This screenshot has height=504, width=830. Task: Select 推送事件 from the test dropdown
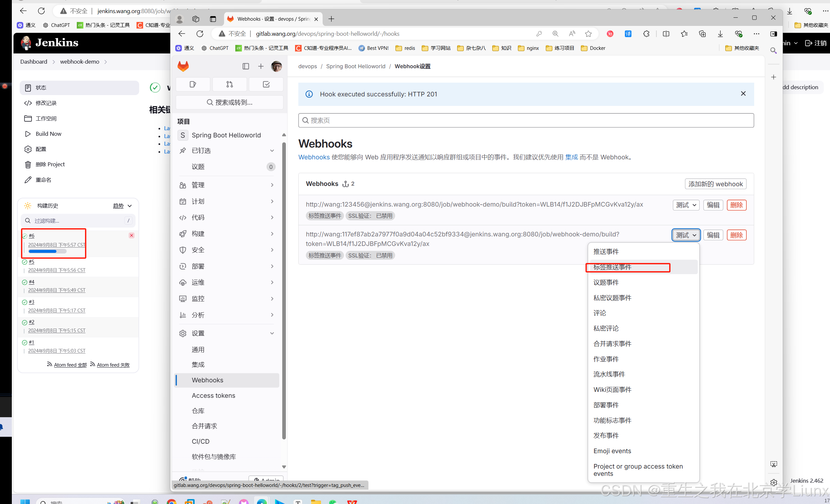[643, 252]
